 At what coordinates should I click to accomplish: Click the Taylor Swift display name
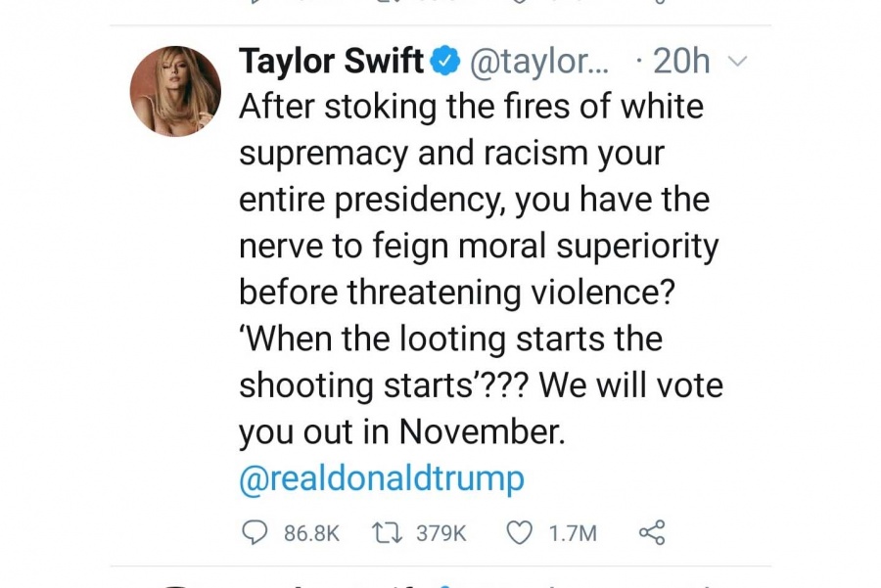click(331, 61)
